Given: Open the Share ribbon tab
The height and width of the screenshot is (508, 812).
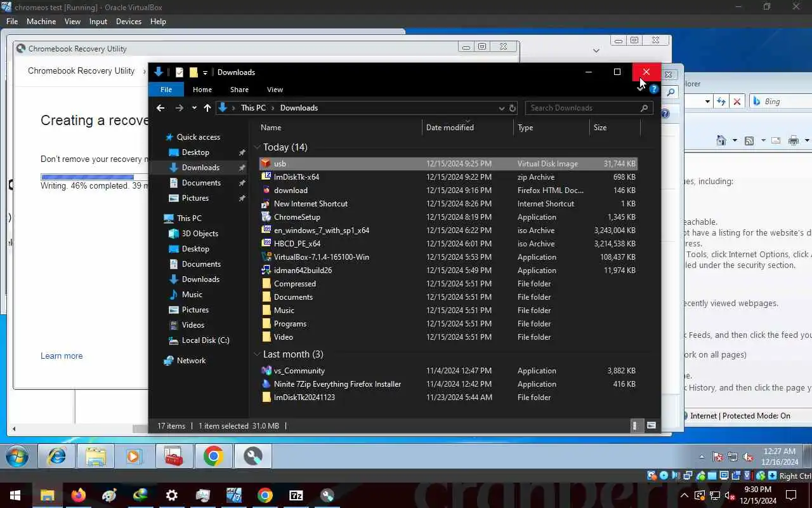Looking at the screenshot, I should (239, 90).
